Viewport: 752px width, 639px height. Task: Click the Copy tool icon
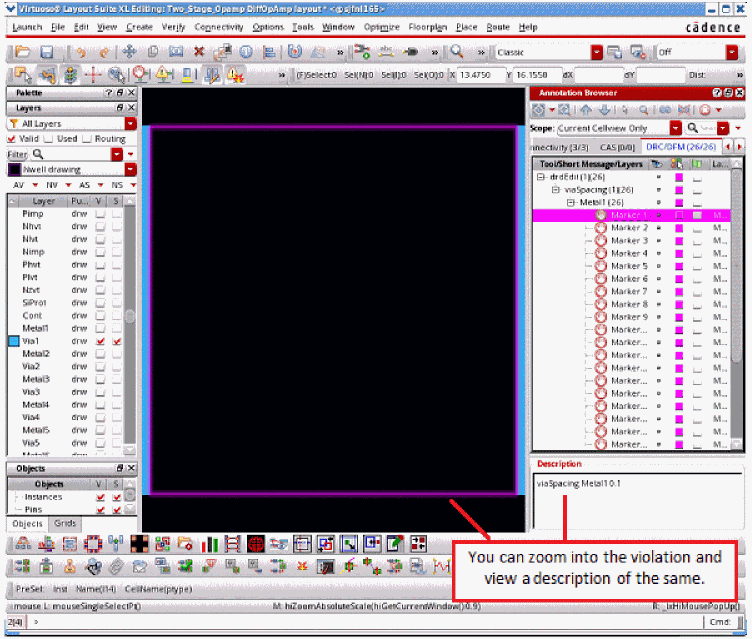(153, 51)
